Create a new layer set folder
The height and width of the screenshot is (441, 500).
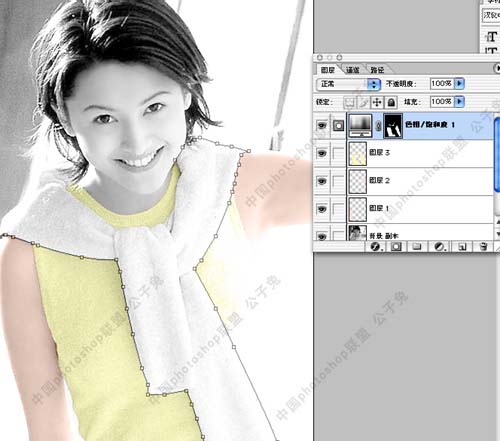pyautogui.click(x=416, y=247)
